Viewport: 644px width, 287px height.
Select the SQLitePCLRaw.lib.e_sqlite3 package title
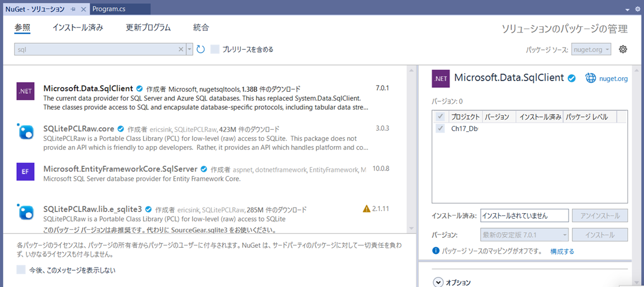(93, 209)
